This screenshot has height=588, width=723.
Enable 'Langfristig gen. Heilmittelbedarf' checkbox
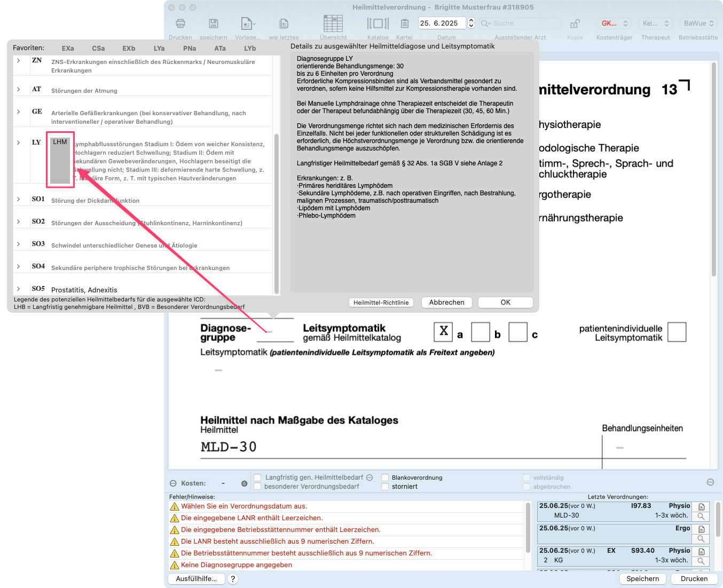pos(257,478)
